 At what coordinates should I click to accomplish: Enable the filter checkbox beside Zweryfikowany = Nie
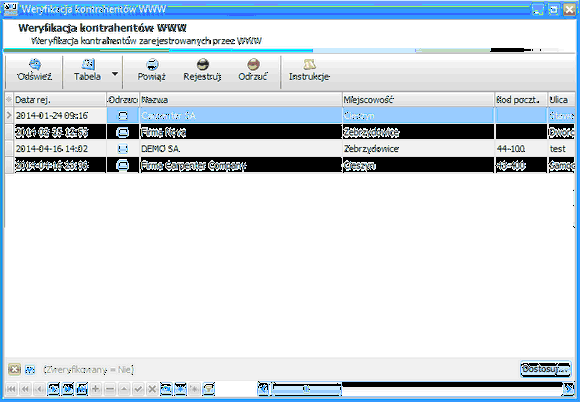tap(30, 369)
